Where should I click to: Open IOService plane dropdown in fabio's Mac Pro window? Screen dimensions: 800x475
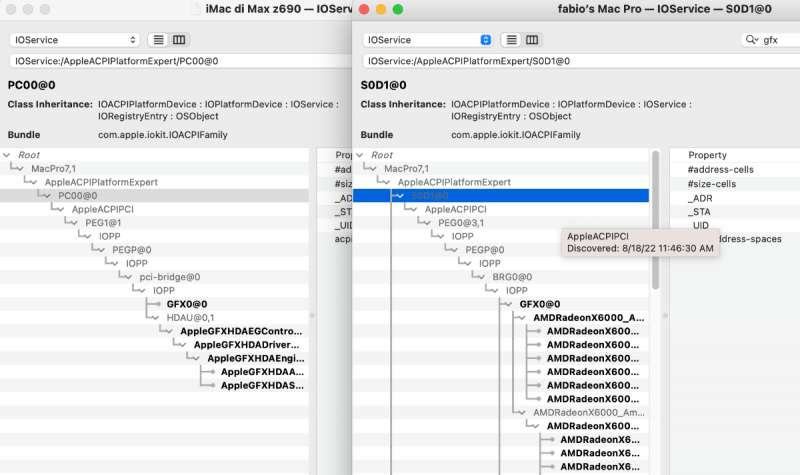(427, 40)
